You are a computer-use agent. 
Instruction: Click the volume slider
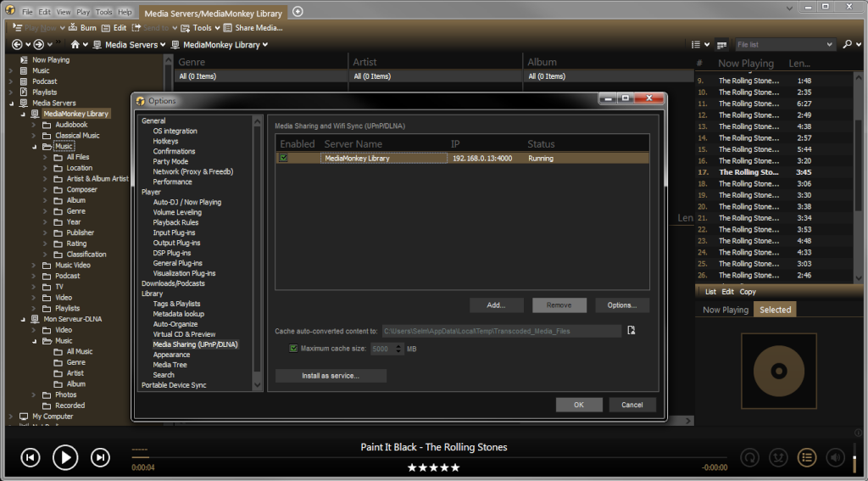click(855, 458)
